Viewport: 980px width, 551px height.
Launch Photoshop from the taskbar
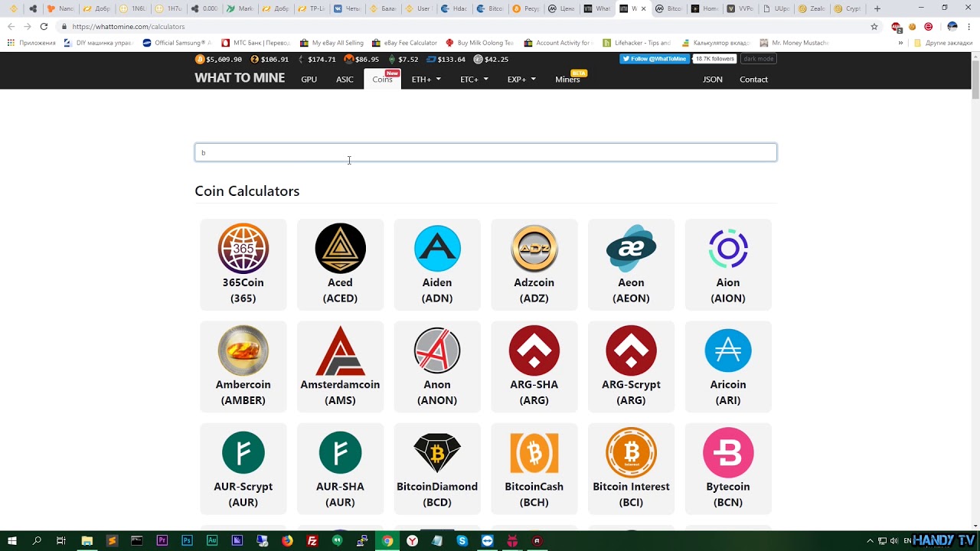click(x=187, y=541)
